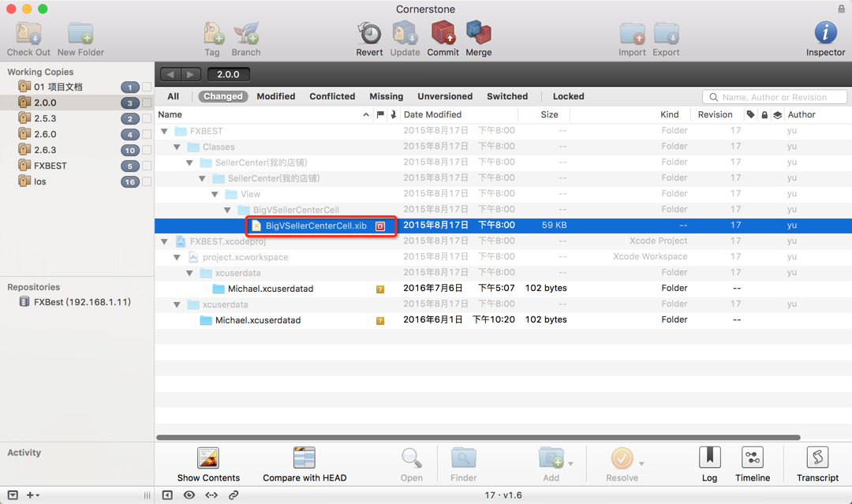852x504 pixels.
Task: Sort by Size column header
Action: click(544, 114)
